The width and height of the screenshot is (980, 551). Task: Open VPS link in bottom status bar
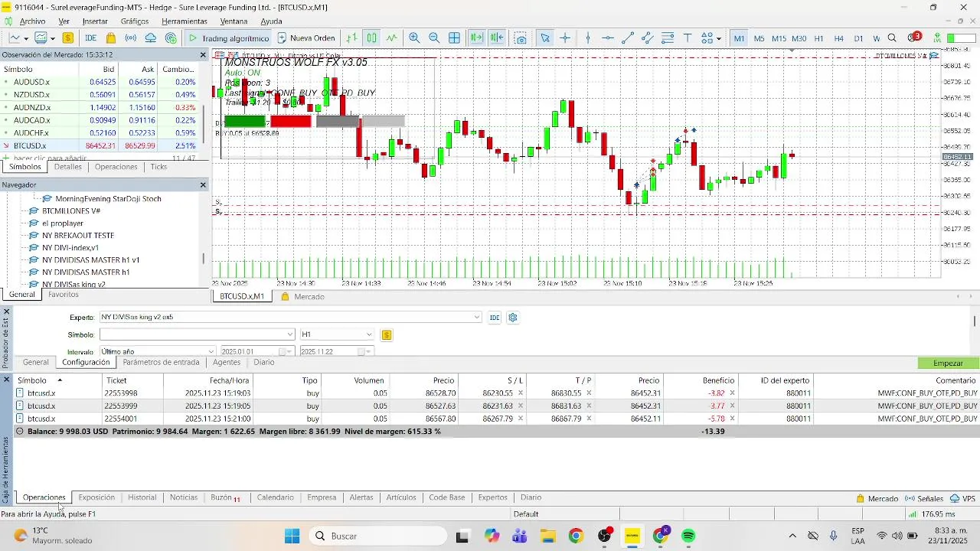pyautogui.click(x=963, y=498)
